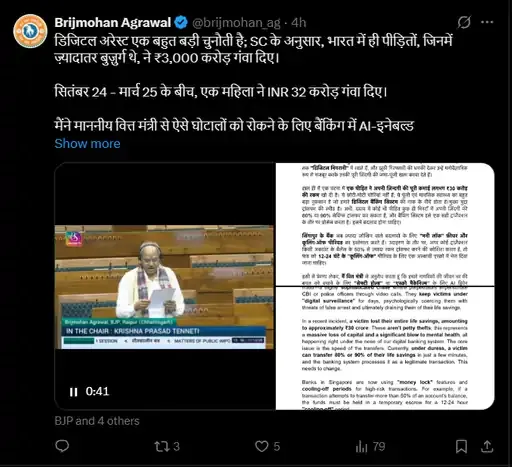The width and height of the screenshot is (512, 467).
Task: Click the reply comment icon
Action: tap(62, 446)
